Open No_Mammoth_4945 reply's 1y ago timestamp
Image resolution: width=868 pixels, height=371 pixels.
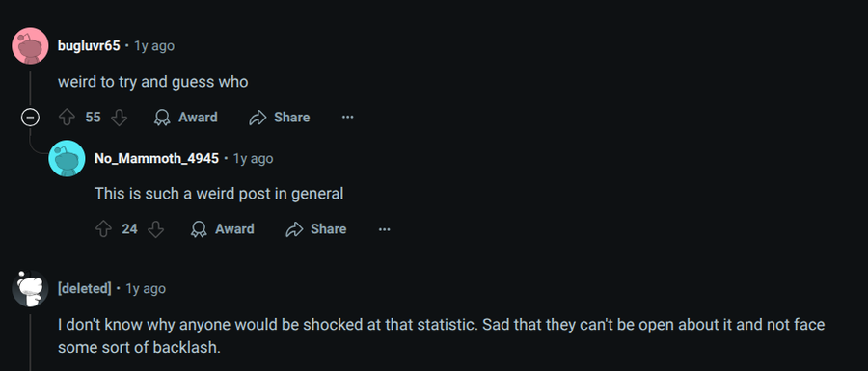click(x=253, y=159)
